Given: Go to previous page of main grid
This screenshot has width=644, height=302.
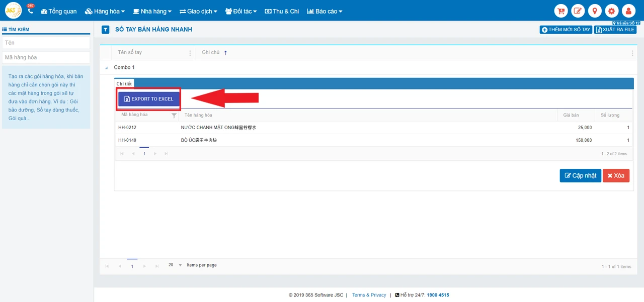Looking at the screenshot, I should pyautogui.click(x=120, y=266).
